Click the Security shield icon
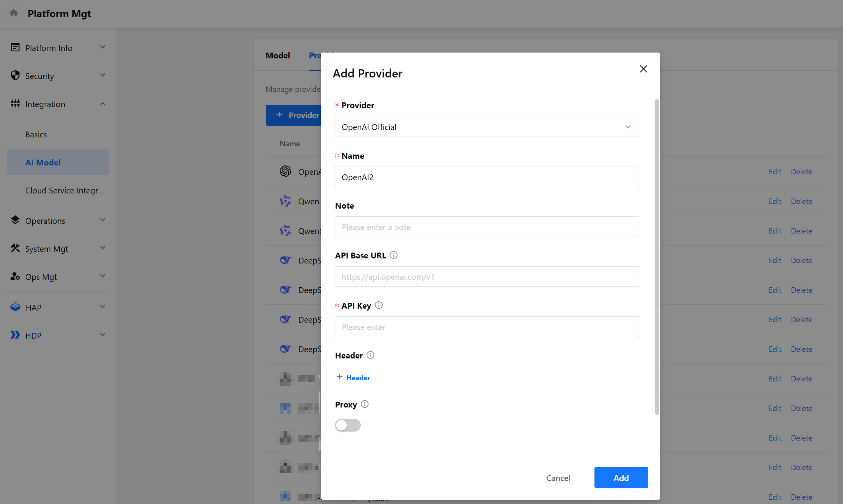 coord(15,76)
